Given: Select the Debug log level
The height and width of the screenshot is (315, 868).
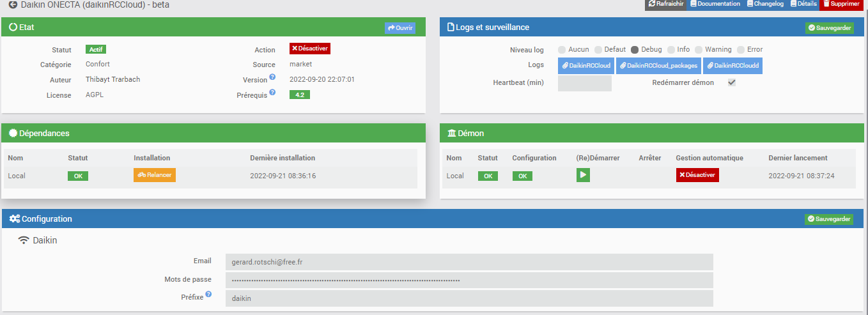Looking at the screenshot, I should pyautogui.click(x=635, y=50).
